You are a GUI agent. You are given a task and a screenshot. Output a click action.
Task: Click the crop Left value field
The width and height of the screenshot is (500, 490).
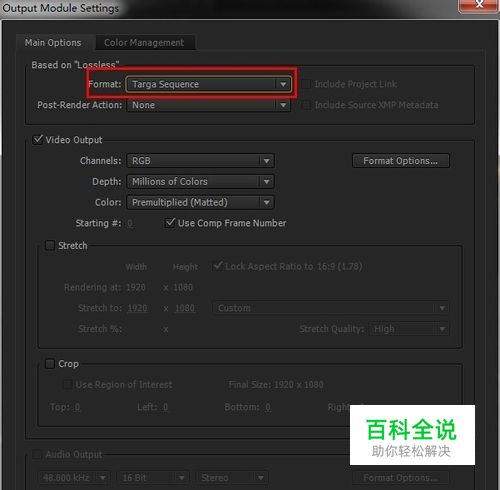165,407
